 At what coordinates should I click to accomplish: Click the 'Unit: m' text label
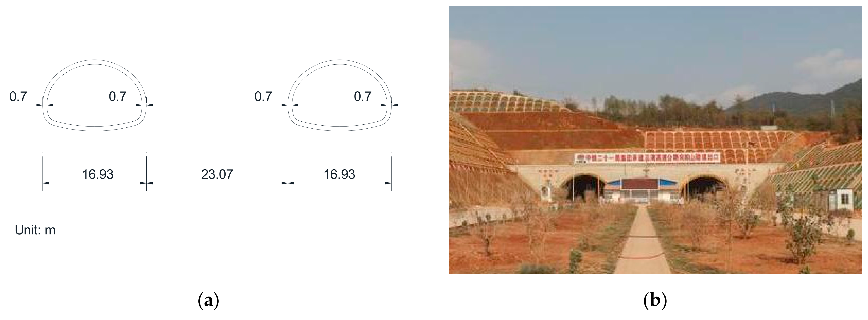coord(35,230)
